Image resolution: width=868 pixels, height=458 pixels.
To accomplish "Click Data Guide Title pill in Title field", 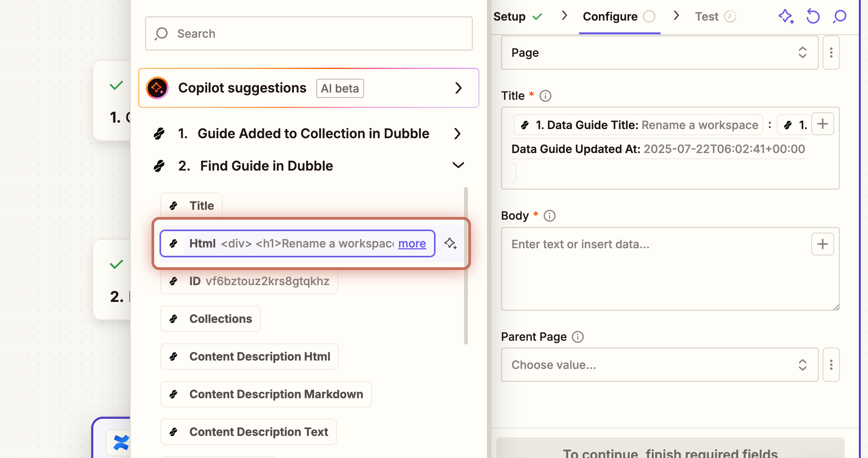I will tap(638, 125).
